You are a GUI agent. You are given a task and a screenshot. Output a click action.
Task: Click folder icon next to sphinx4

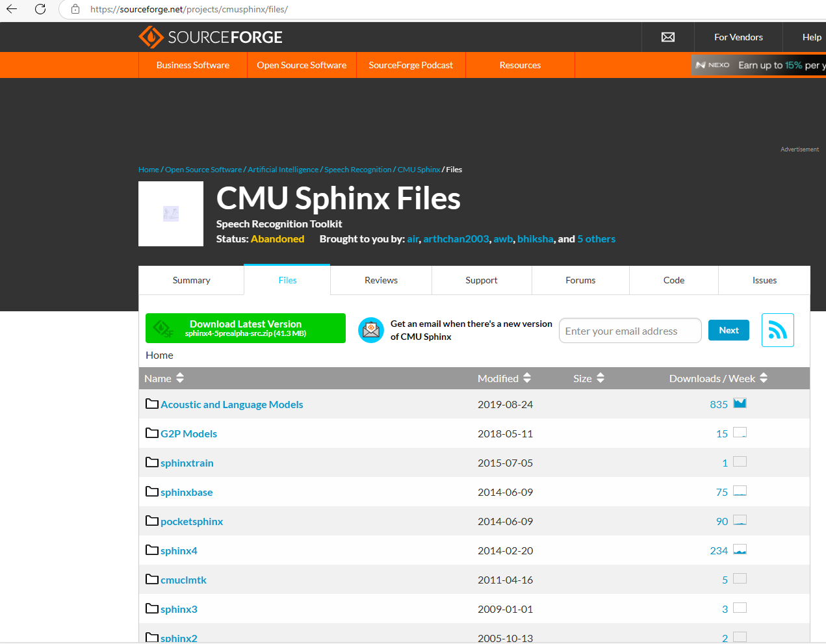pyautogui.click(x=152, y=550)
